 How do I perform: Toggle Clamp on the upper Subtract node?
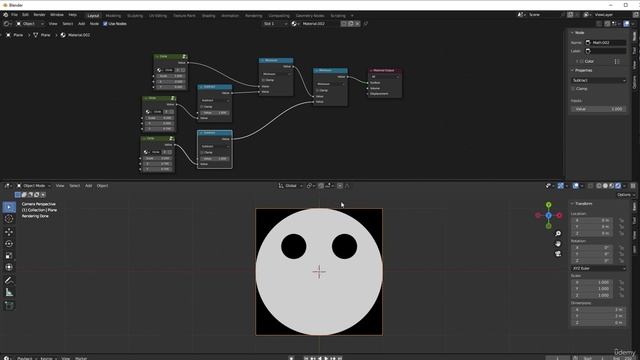[x=202, y=107]
